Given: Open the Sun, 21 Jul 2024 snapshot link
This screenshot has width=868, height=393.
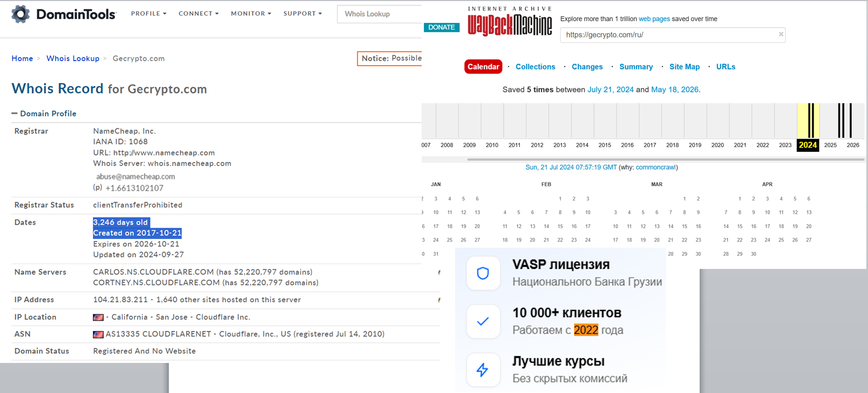Looking at the screenshot, I should point(571,167).
